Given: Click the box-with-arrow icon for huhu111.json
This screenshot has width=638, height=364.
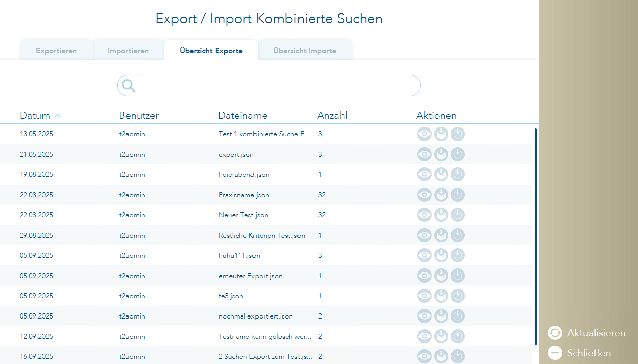Looking at the screenshot, I should click(441, 255).
